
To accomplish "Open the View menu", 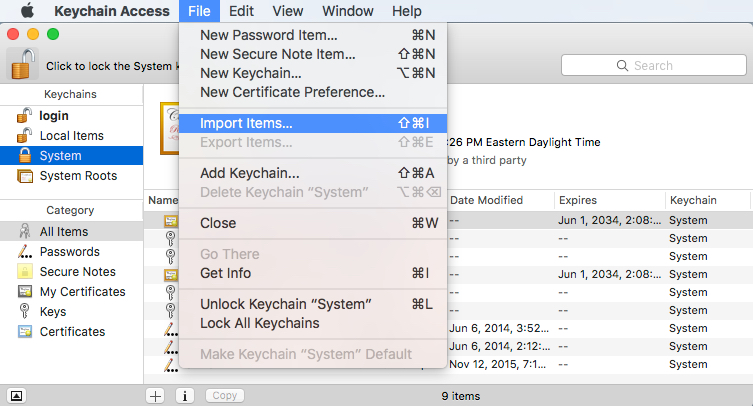I will 288,11.
